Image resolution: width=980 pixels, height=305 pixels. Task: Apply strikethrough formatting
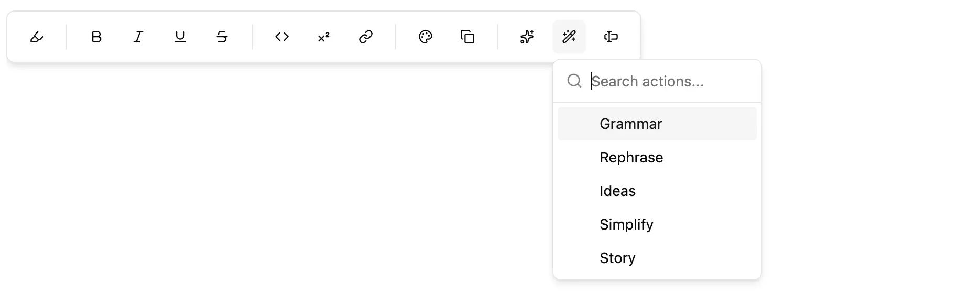[222, 37]
